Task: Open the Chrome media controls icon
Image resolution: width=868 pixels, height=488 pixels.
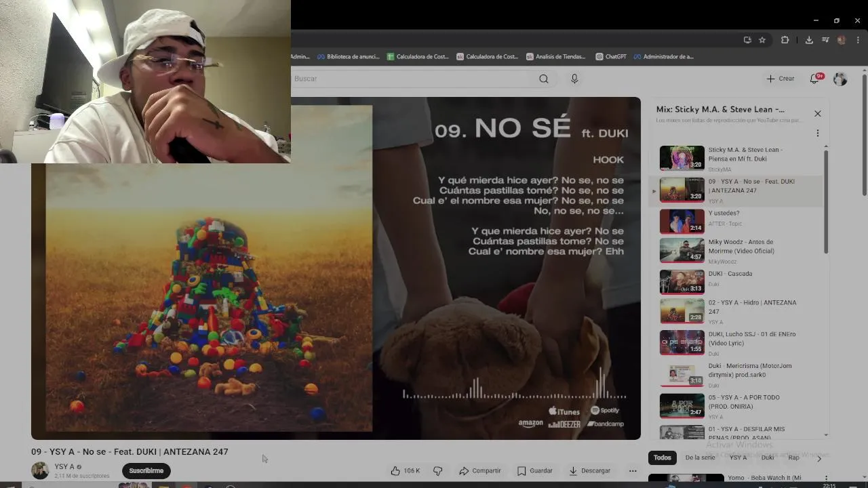Action: tap(825, 40)
